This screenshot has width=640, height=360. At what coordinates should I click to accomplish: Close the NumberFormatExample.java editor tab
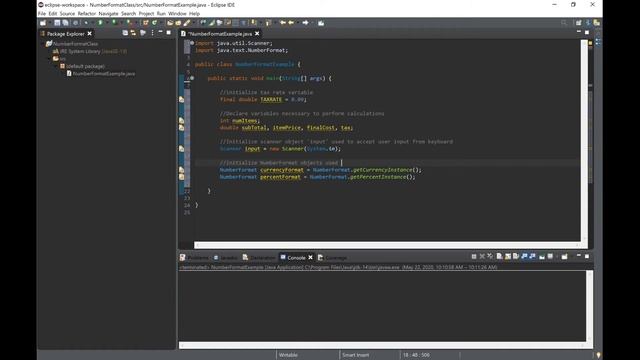coord(257,33)
